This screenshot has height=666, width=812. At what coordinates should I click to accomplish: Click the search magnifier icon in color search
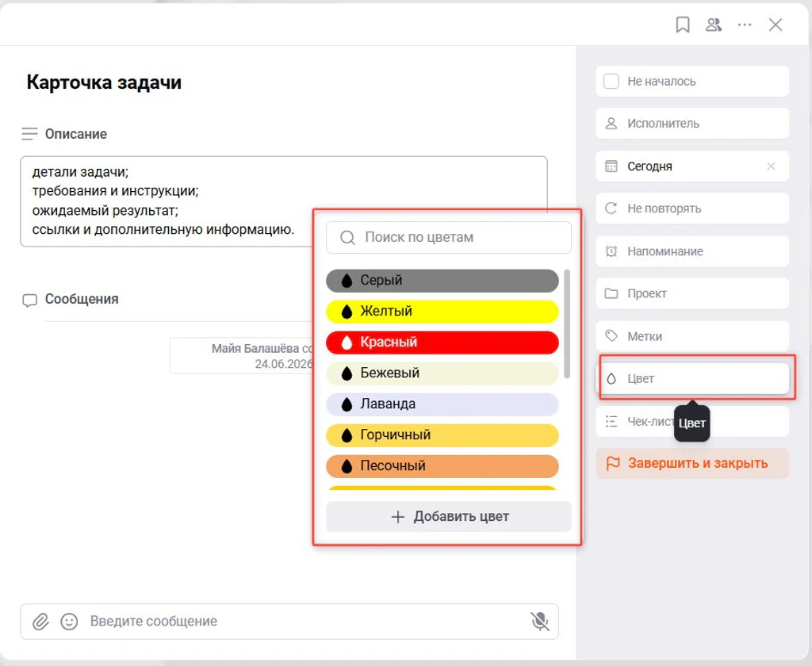pyautogui.click(x=347, y=238)
